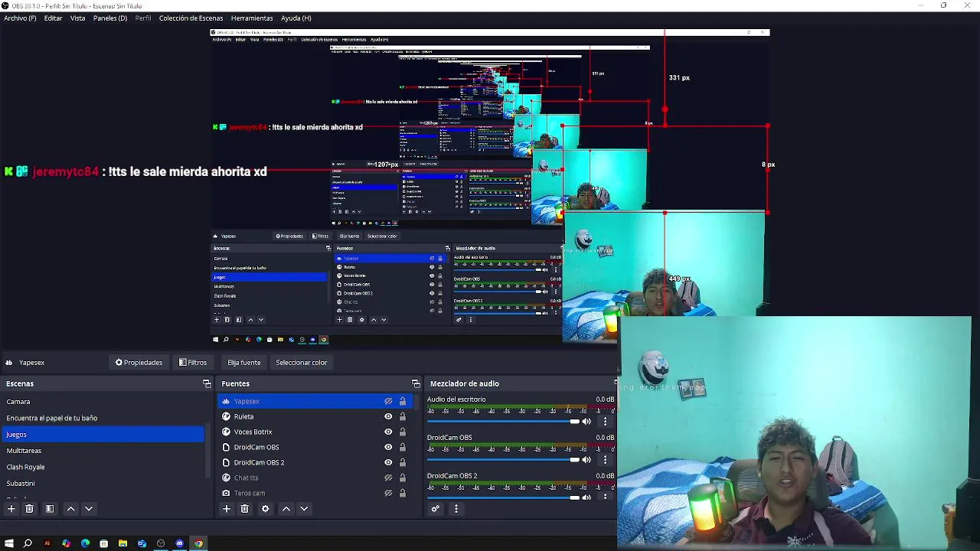Show the Teros cam source
The image size is (980, 551).
coord(388,493)
